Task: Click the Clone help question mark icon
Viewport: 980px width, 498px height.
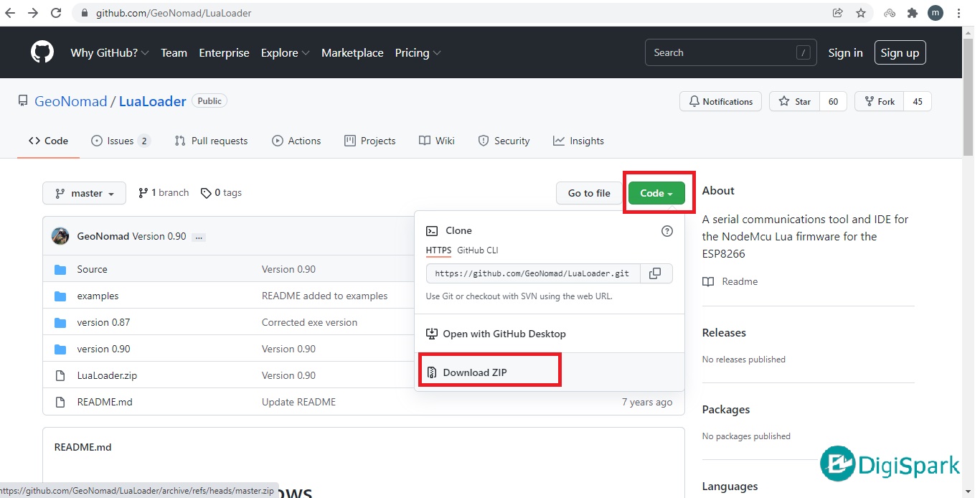Action: pyautogui.click(x=666, y=230)
